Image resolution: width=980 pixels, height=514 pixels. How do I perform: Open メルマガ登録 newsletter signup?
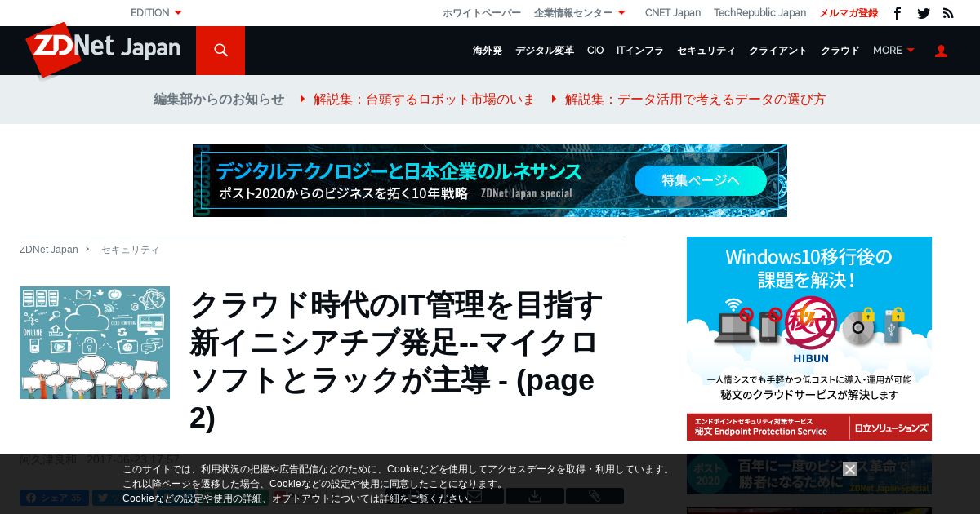(849, 13)
